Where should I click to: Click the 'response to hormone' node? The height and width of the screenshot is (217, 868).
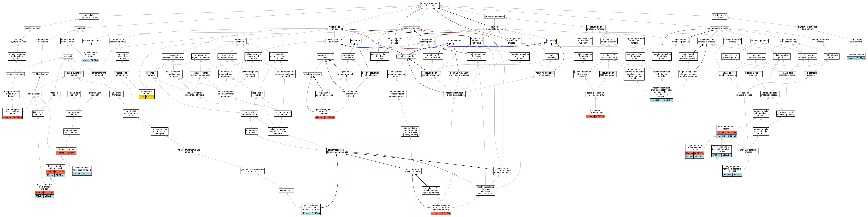pyautogui.click(x=151, y=74)
